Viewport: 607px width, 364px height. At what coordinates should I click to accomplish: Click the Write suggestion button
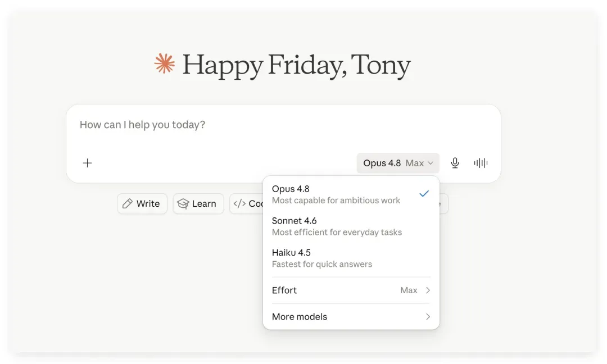click(x=142, y=203)
